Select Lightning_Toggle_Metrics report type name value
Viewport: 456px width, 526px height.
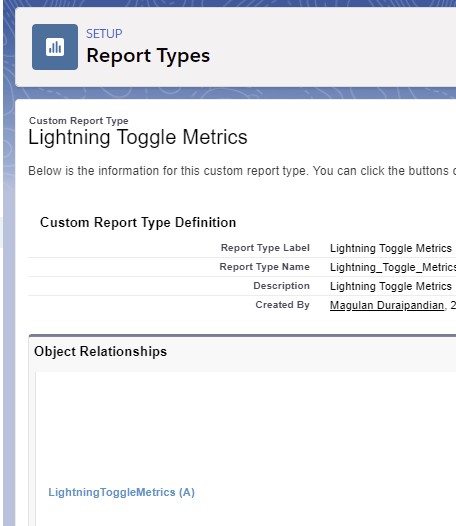[393, 267]
